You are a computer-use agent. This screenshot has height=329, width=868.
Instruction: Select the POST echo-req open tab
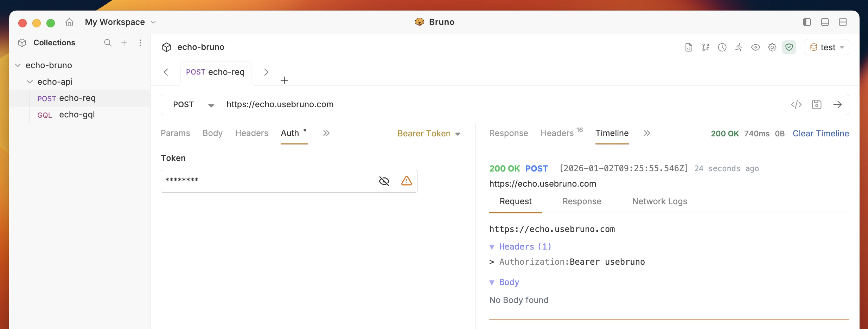(x=215, y=72)
